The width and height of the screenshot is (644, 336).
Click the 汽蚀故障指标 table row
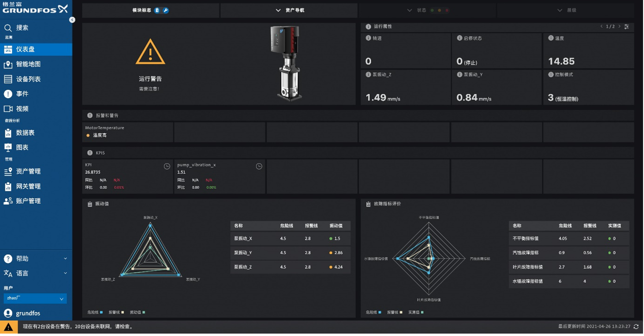[x=569, y=253]
